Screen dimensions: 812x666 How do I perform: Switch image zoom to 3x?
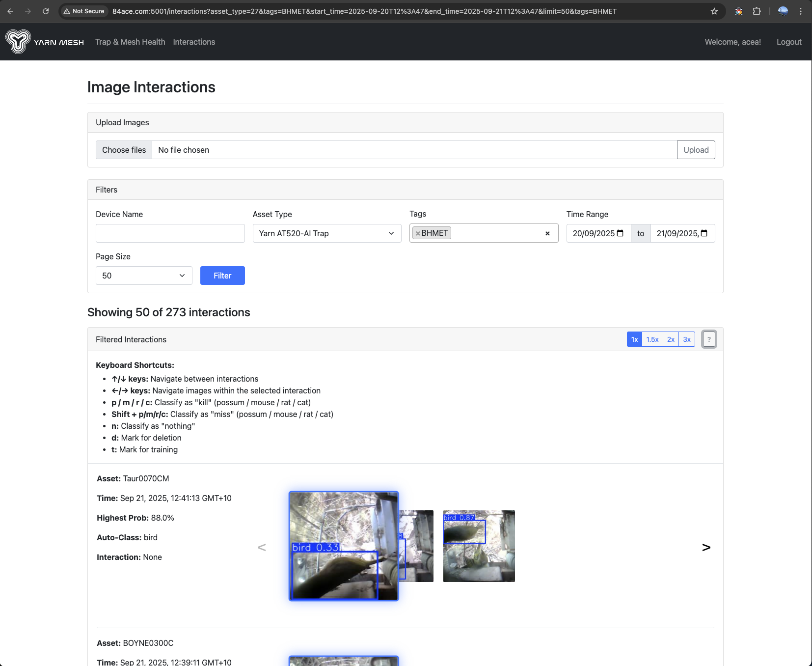pyautogui.click(x=687, y=339)
